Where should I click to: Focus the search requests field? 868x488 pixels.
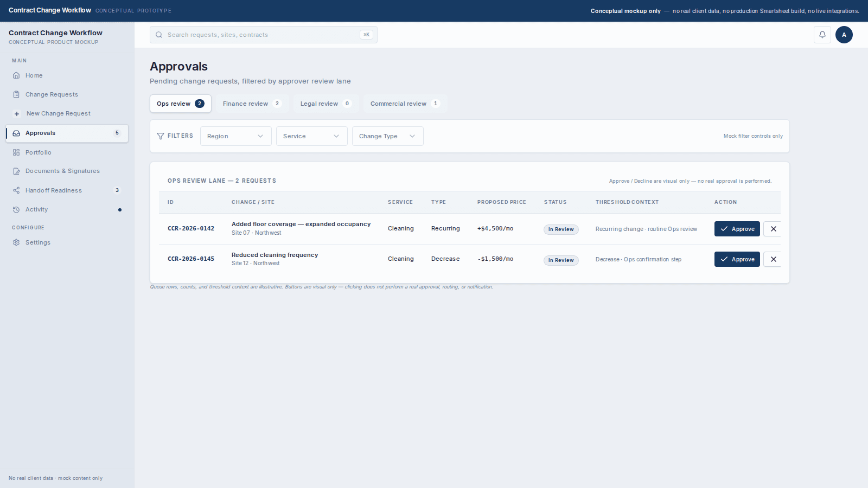pyautogui.click(x=264, y=35)
